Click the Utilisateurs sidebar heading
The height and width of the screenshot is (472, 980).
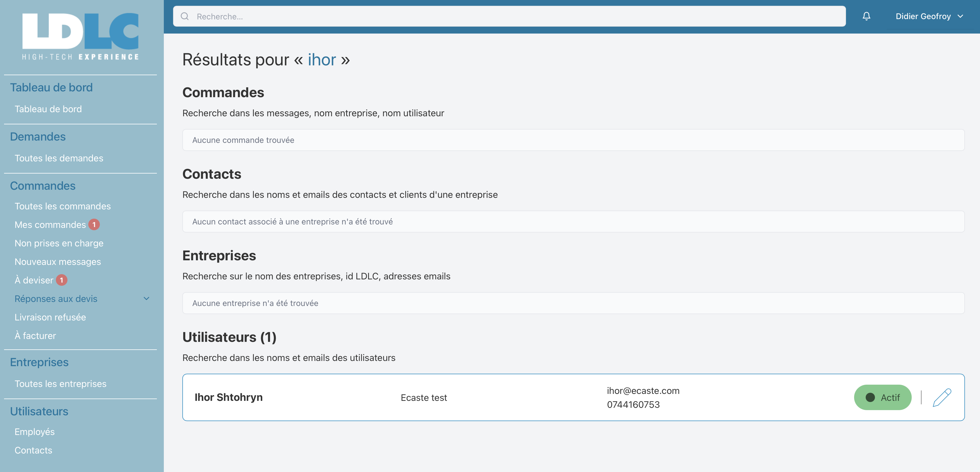pos(39,412)
